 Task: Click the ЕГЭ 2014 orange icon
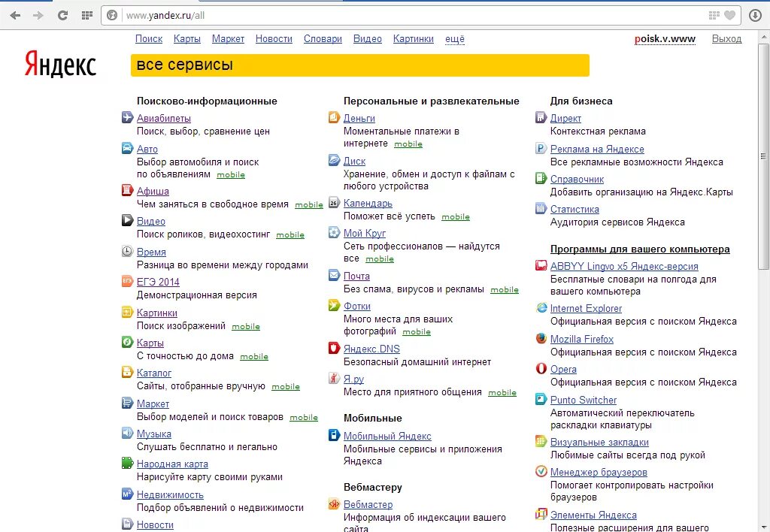[127, 281]
